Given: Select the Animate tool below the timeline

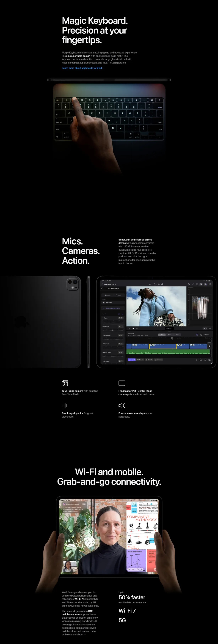Looking at the screenshot, I should [149, 360].
